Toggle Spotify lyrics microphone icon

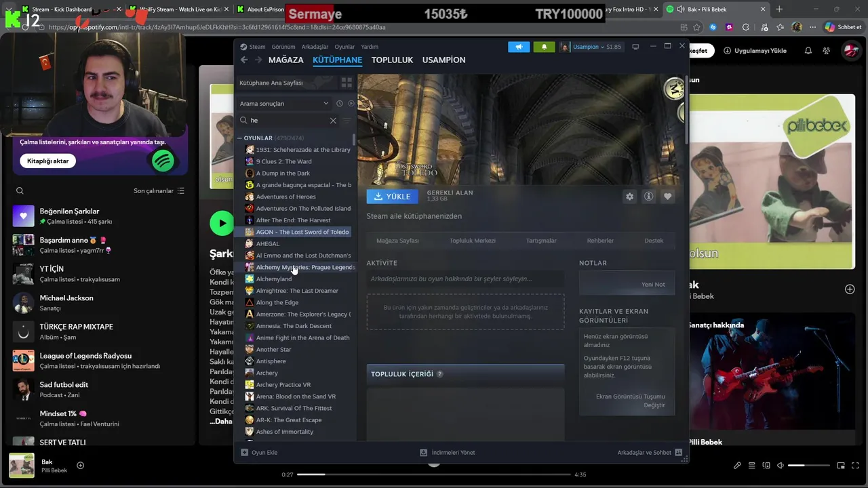point(737,466)
